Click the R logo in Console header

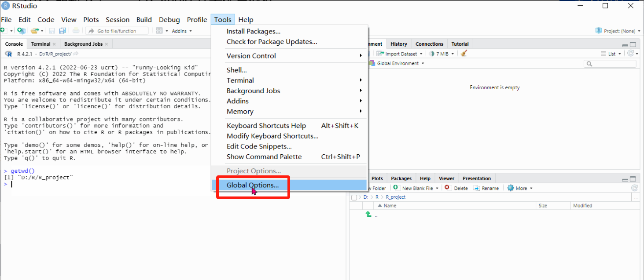tap(8, 54)
